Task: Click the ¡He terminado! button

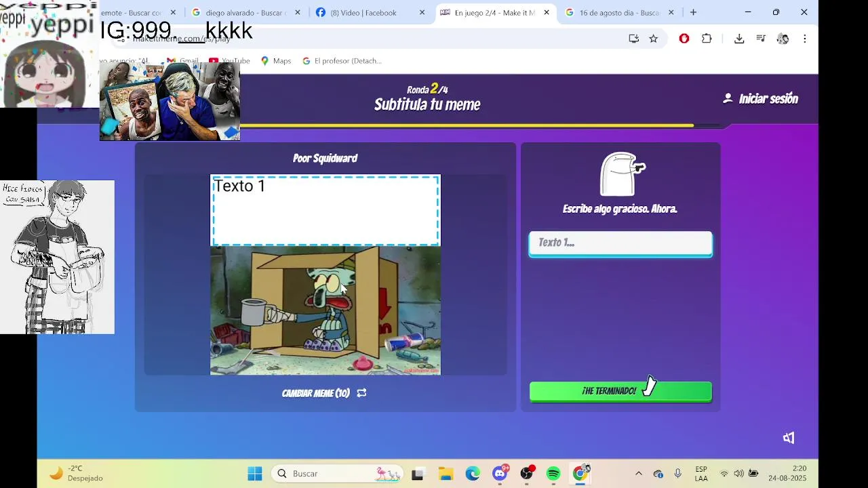Action: pyautogui.click(x=620, y=391)
